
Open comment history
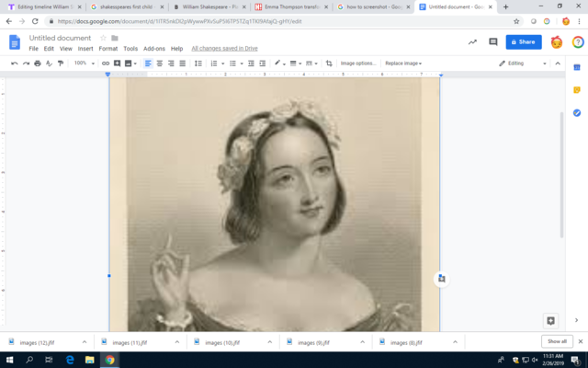(x=493, y=42)
